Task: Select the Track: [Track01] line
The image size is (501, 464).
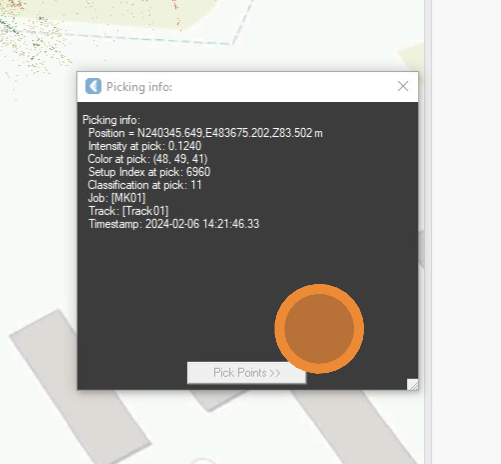Action: pos(128,211)
